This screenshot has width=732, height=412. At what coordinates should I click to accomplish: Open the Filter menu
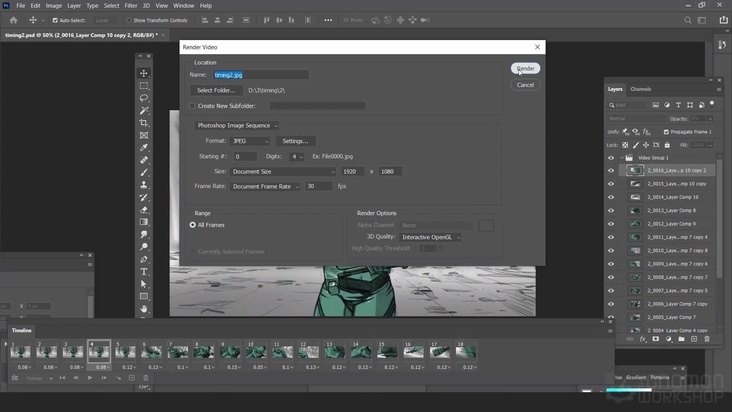(131, 6)
